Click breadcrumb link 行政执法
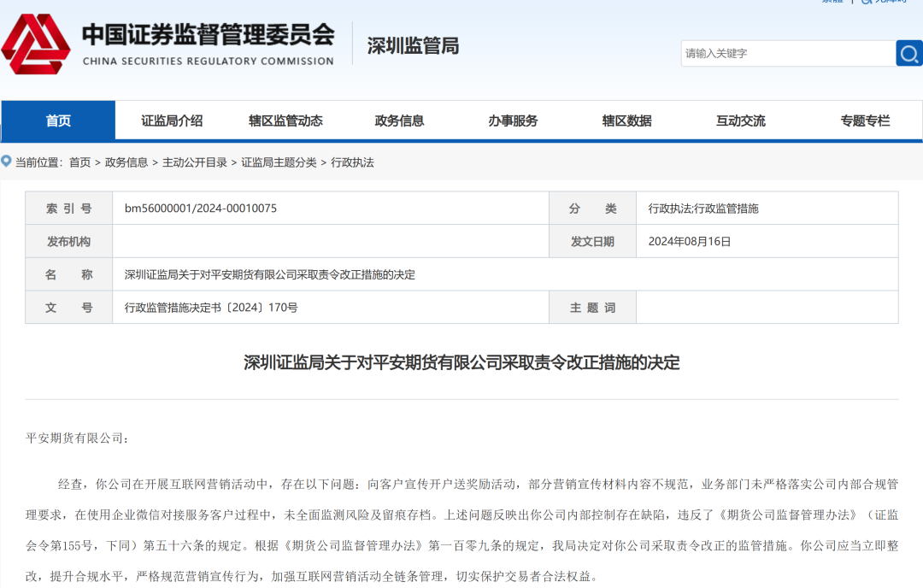This screenshot has height=588, width=923. pos(352,162)
